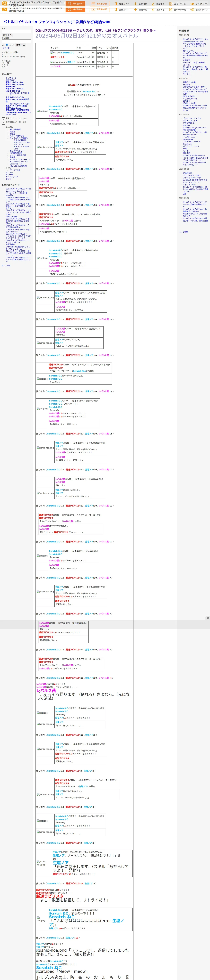This screenshot has width=210, height=980.
Task: Open 天空霊竜 in update history
Action: tap(186, 84)
